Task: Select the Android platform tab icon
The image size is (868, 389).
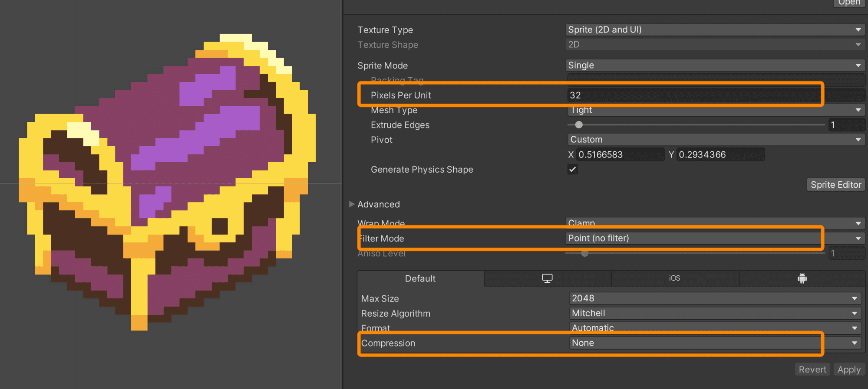Action: [802, 278]
